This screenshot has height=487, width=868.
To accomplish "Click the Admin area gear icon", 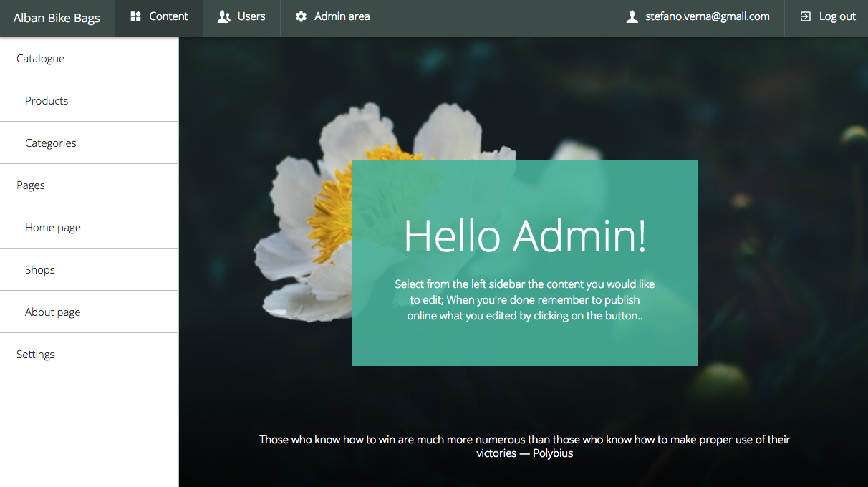I will point(301,16).
